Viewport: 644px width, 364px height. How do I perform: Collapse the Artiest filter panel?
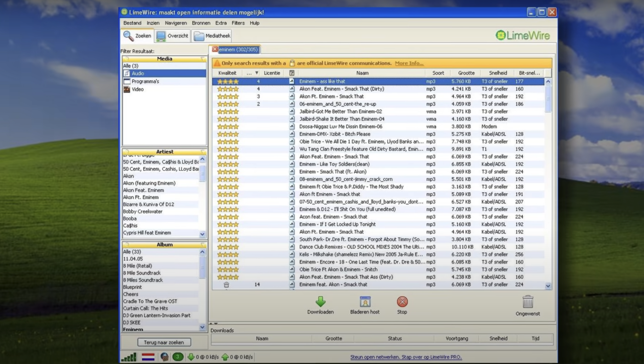pyautogui.click(x=202, y=151)
